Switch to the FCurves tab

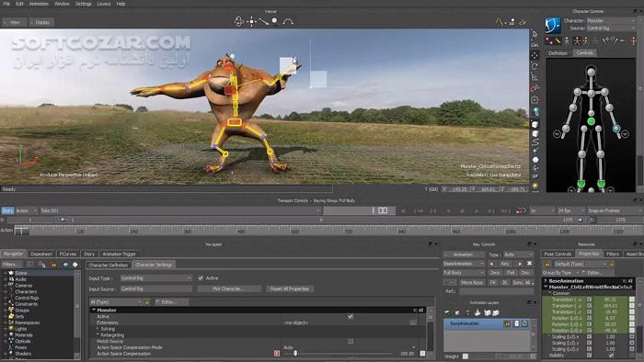(68, 254)
